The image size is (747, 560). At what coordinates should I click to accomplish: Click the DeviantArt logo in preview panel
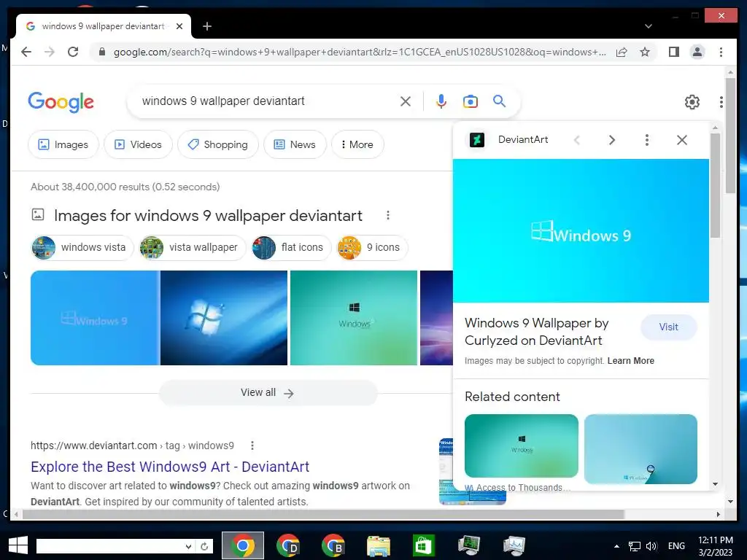tap(477, 139)
